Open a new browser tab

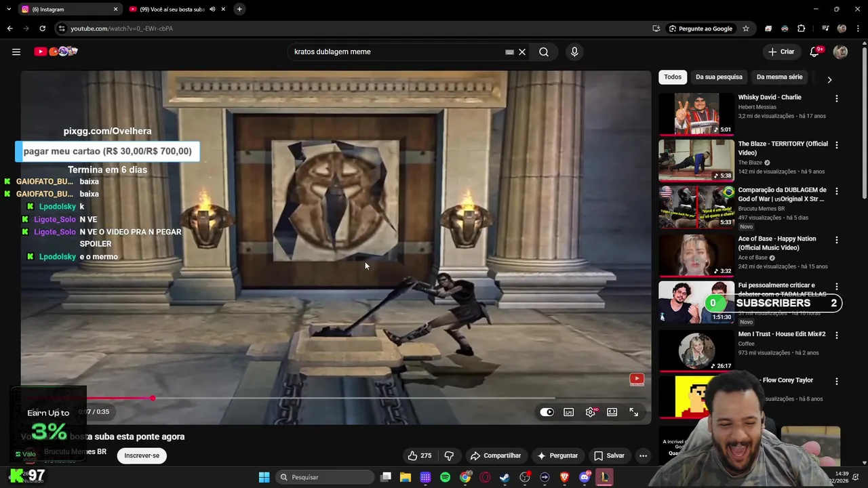pos(239,9)
